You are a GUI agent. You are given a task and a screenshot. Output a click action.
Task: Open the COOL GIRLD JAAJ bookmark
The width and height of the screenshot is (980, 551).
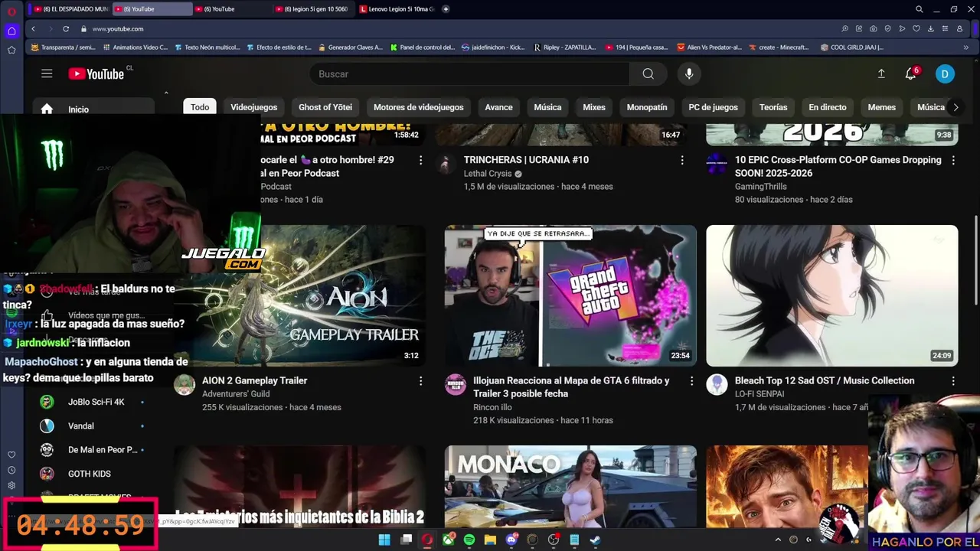851,47
